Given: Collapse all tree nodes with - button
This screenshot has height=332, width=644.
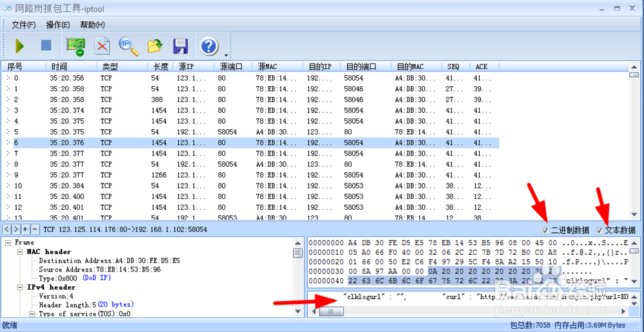Looking at the screenshot, I should 35,230.
